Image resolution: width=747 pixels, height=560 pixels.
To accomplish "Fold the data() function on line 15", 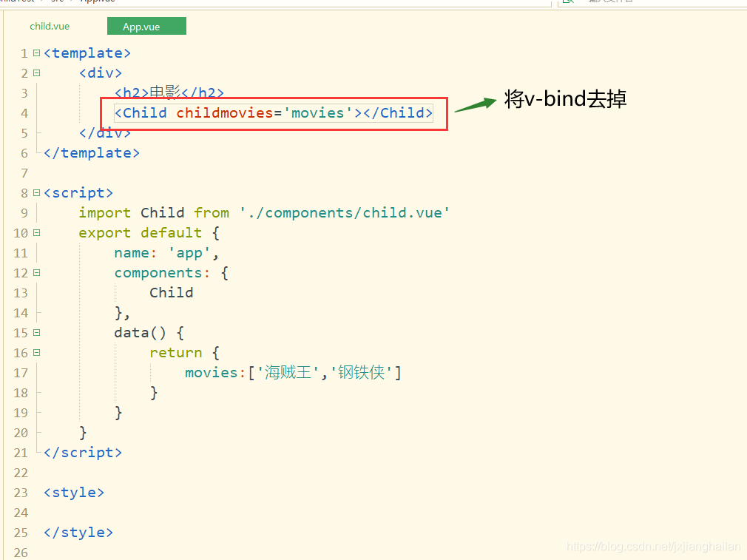I will coord(37,333).
